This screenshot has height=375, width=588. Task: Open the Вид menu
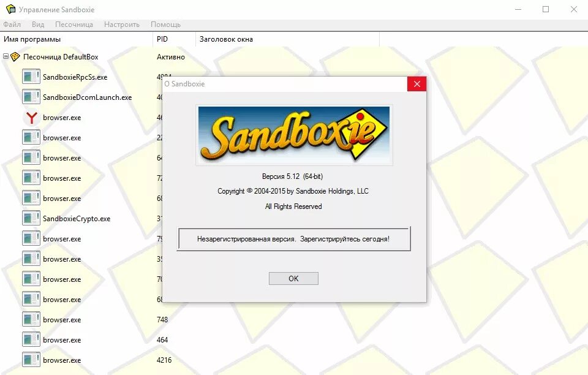[x=38, y=25]
